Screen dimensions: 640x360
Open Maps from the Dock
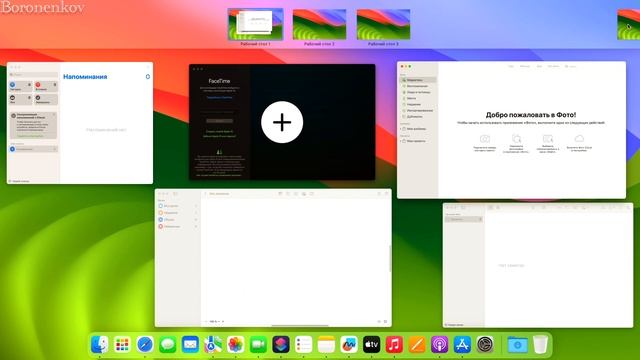coord(213,345)
